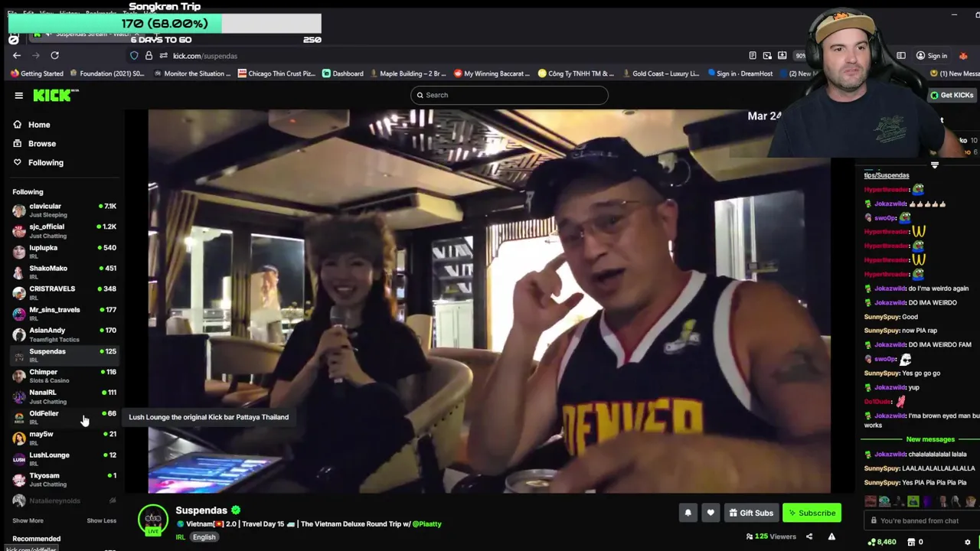Image resolution: width=980 pixels, height=551 pixels.
Task: Open Tkyosam channel in Following list
Action: point(64,479)
